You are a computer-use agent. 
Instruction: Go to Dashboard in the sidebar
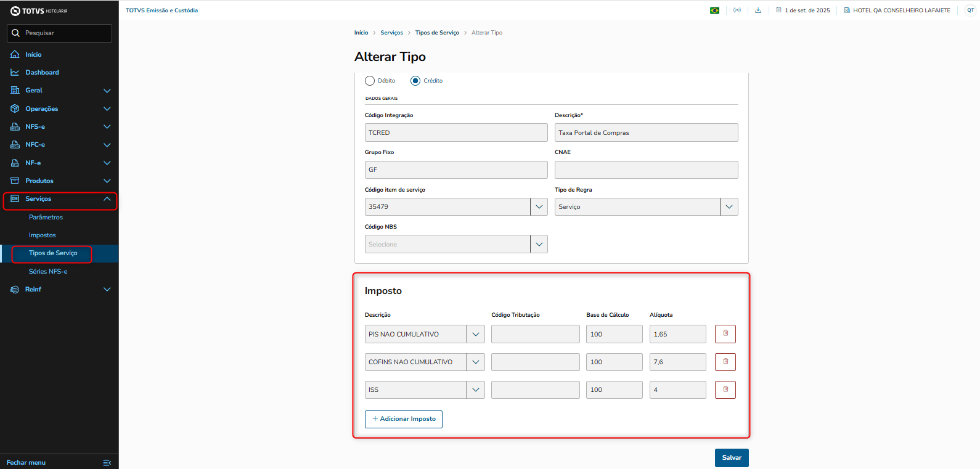pyautogui.click(x=42, y=72)
